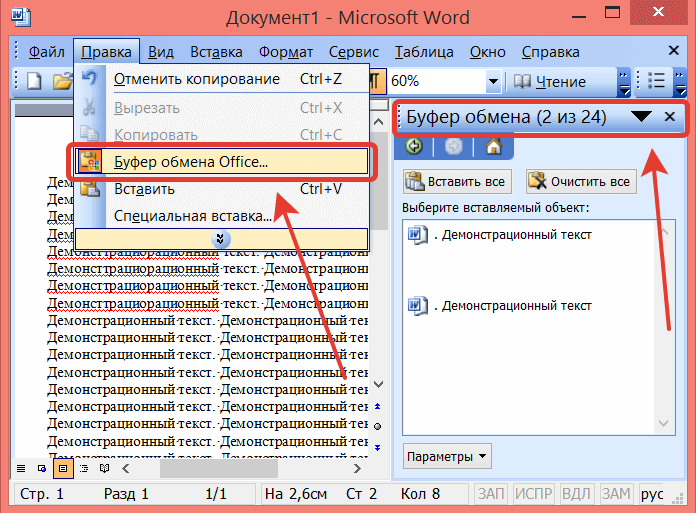Click the Вставить все button
Viewport: 696px width, 513px height.
(x=457, y=182)
